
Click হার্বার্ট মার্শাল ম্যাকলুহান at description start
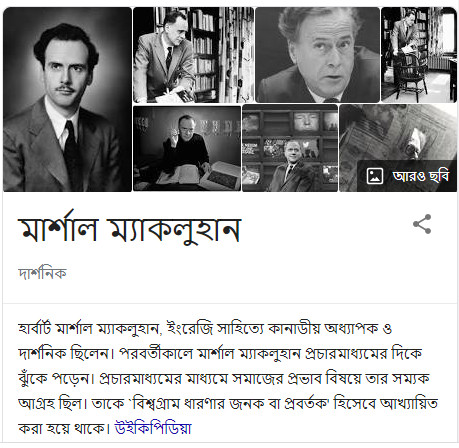tap(88, 329)
